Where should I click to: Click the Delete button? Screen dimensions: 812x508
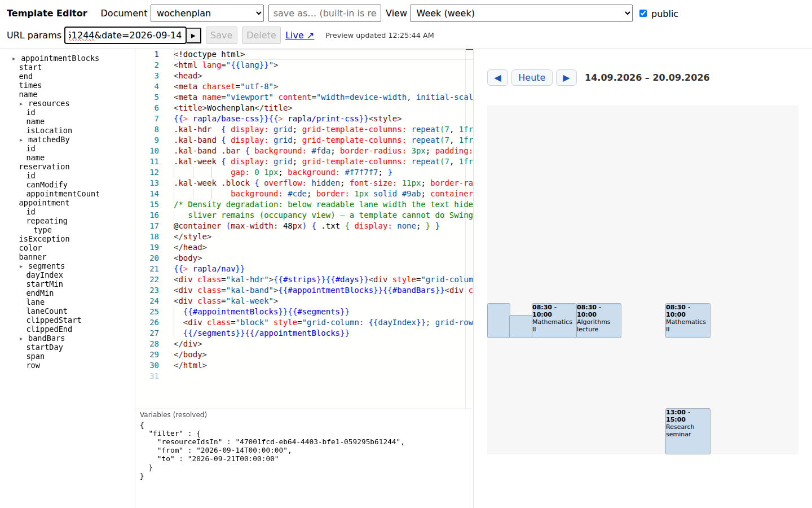click(261, 36)
